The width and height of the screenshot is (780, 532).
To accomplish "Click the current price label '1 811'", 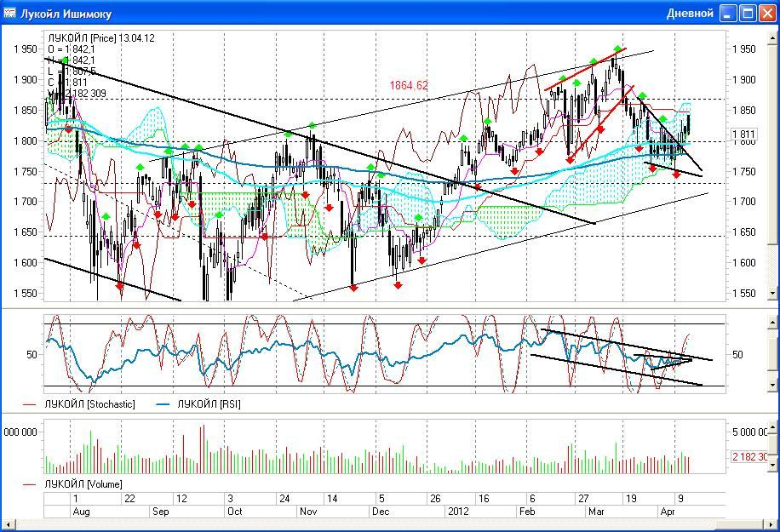I will [743, 134].
